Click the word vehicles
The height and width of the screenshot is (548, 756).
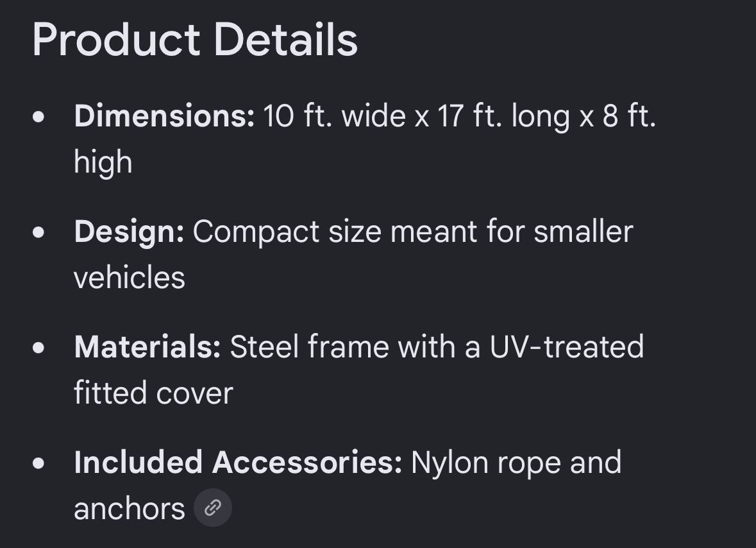coord(130,277)
